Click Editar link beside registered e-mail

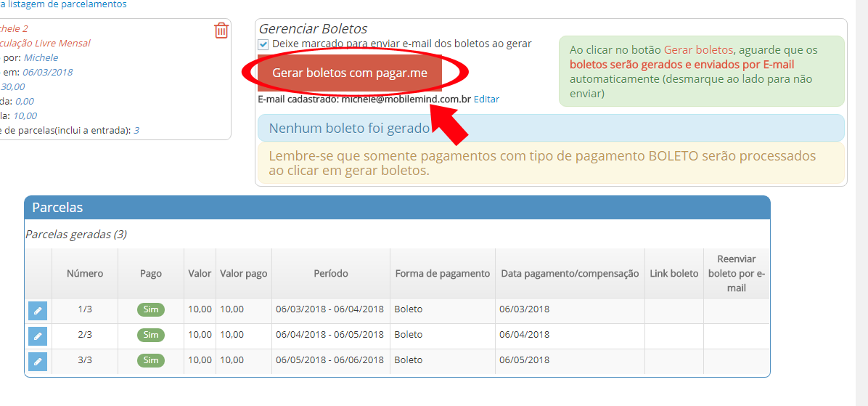(x=486, y=99)
